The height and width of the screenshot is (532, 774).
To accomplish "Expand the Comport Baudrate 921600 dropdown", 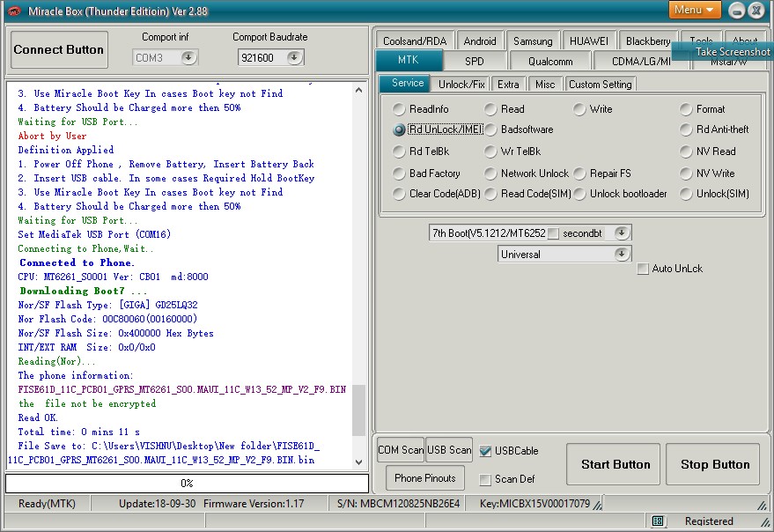I will tap(294, 58).
